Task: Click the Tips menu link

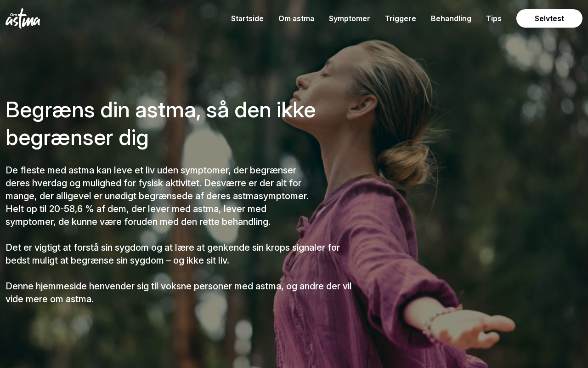Action: (x=494, y=18)
